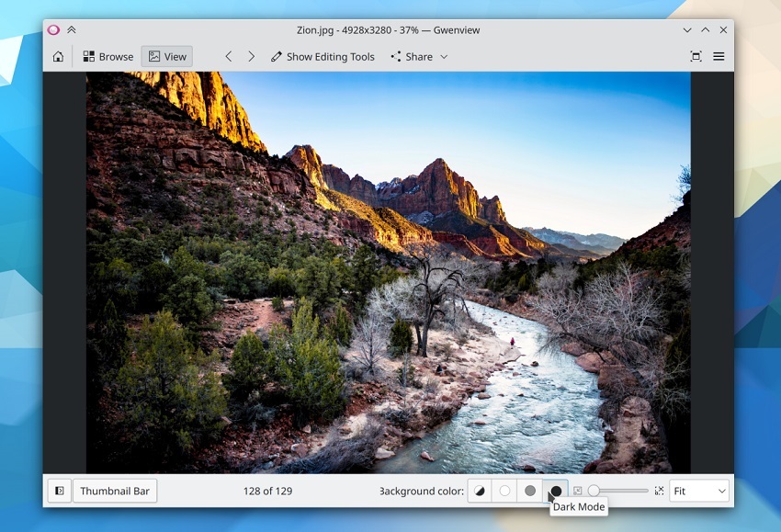Click the actual-size icon right of slider
The image size is (781, 532).
[659, 491]
